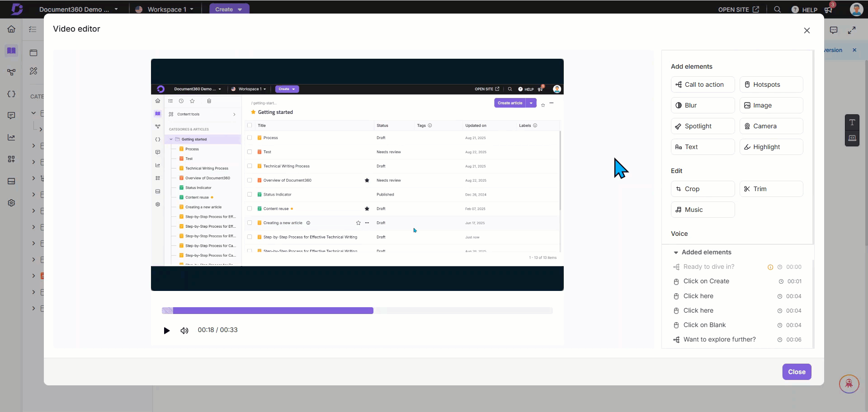868x412 pixels.
Task: Open the announcements megaphone icon
Action: tap(829, 9)
